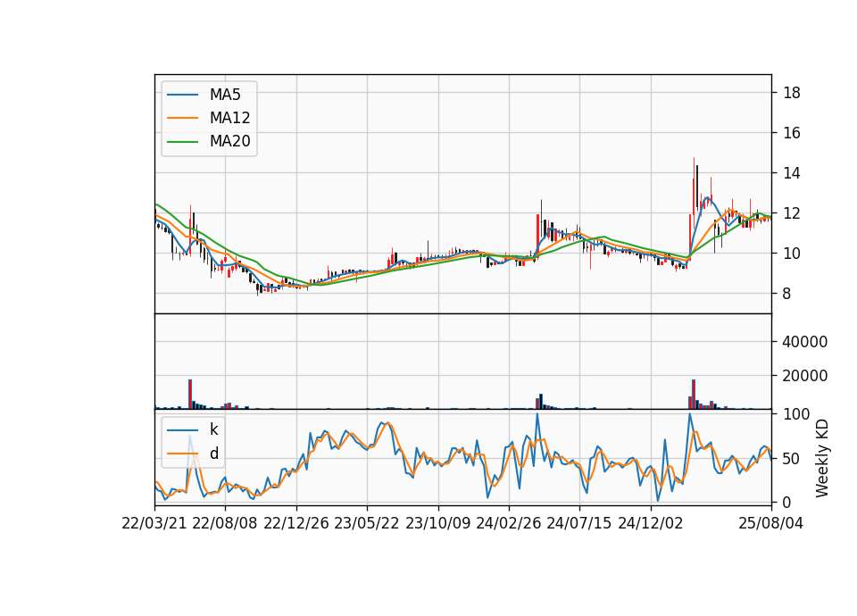Click the volume axis value 40000
Viewport: 857px width, 616px height.
pyautogui.click(x=805, y=342)
